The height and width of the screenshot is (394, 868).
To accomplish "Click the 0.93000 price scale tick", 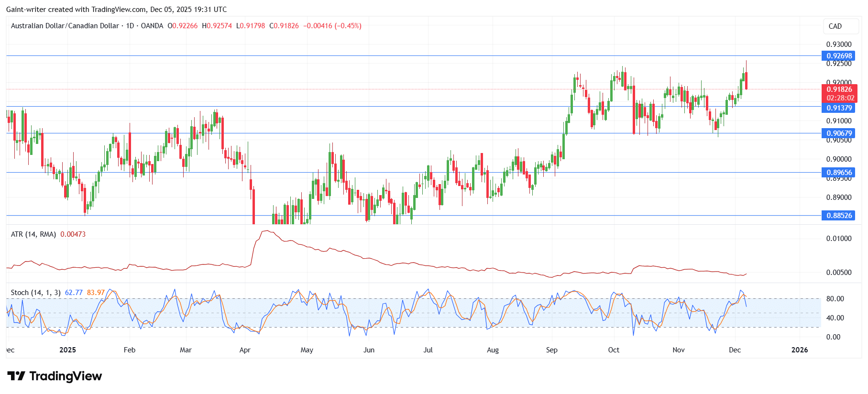I will pyautogui.click(x=839, y=44).
